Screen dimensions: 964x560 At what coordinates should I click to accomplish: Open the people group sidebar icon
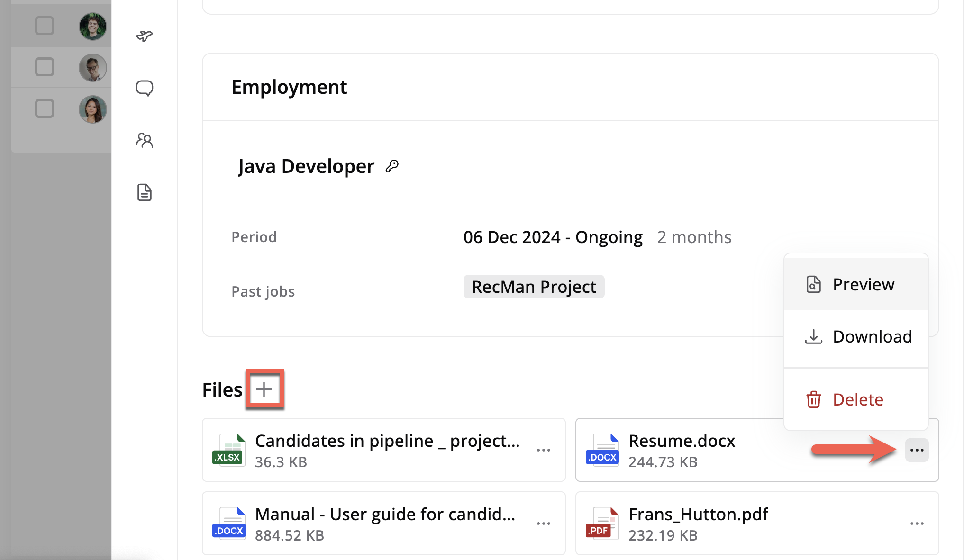click(145, 140)
